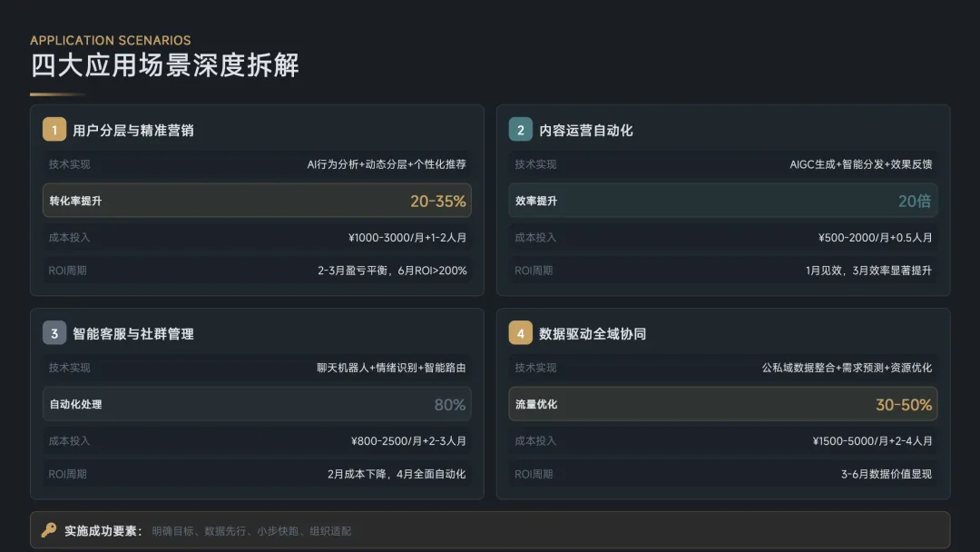Select the 内容运营自动化 card title
Viewport: 980px width, 552px height.
pos(586,130)
